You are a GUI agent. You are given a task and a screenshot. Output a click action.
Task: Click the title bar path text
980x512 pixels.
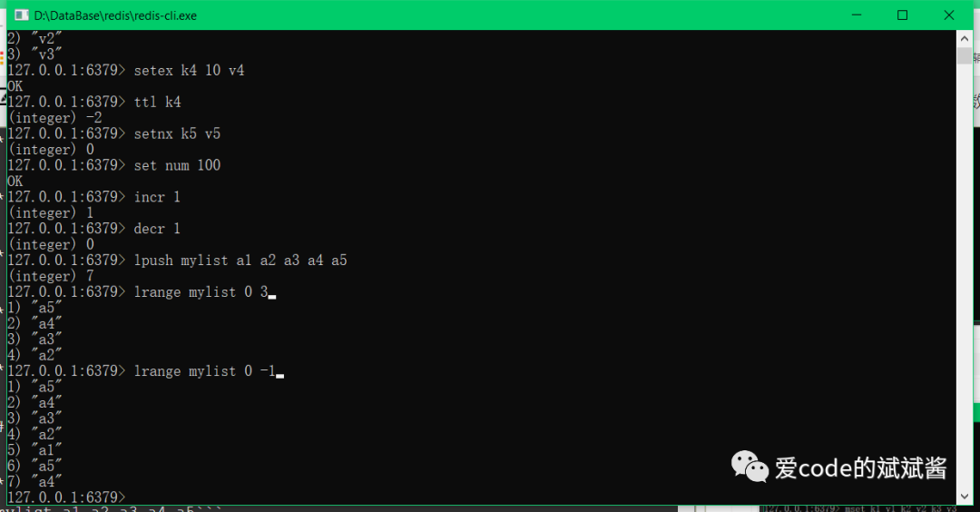115,15
